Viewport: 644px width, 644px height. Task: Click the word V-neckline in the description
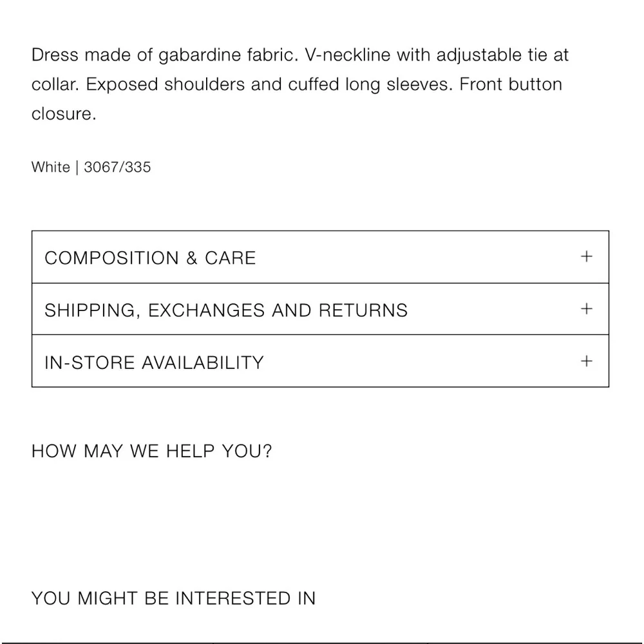click(x=348, y=55)
